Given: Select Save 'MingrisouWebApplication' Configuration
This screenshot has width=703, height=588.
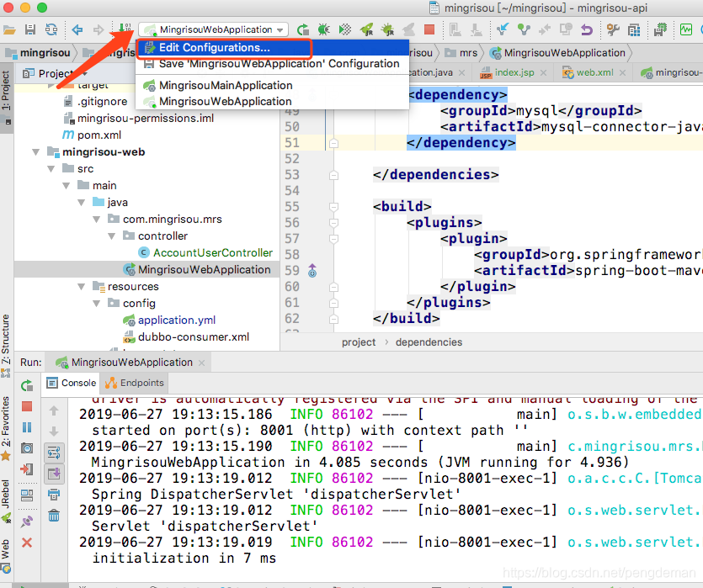Looking at the screenshot, I should click(273, 64).
